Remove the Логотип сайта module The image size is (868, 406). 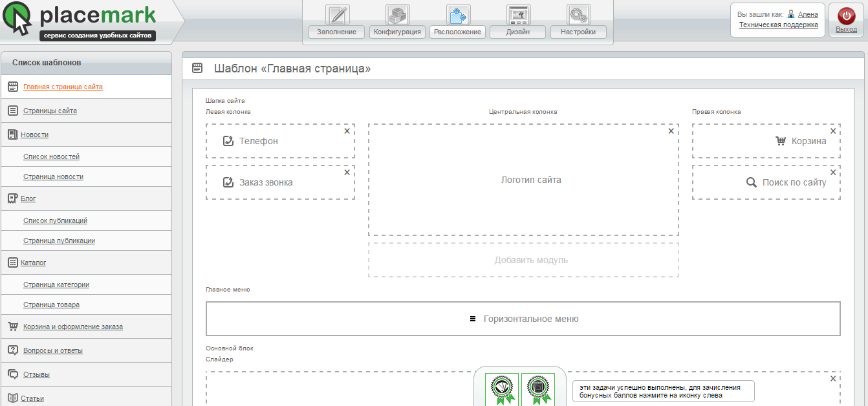coord(671,131)
